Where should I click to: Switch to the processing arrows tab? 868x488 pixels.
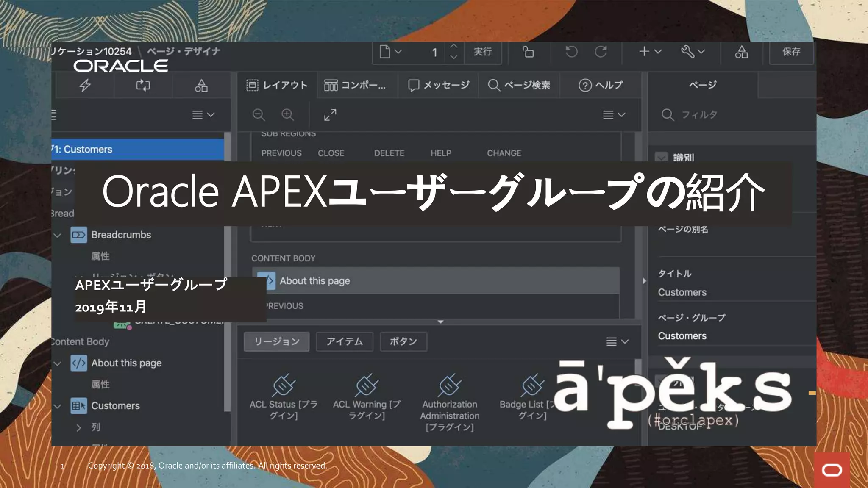coord(143,86)
